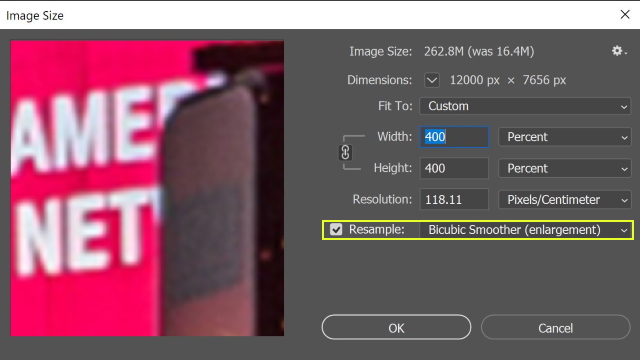This screenshot has height=360, width=640.
Task: Confirm resize with OK button
Action: point(396,327)
